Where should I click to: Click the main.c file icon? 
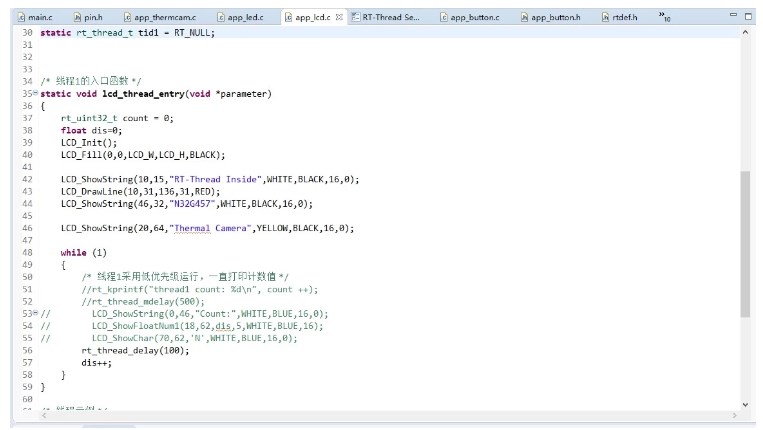pos(21,18)
